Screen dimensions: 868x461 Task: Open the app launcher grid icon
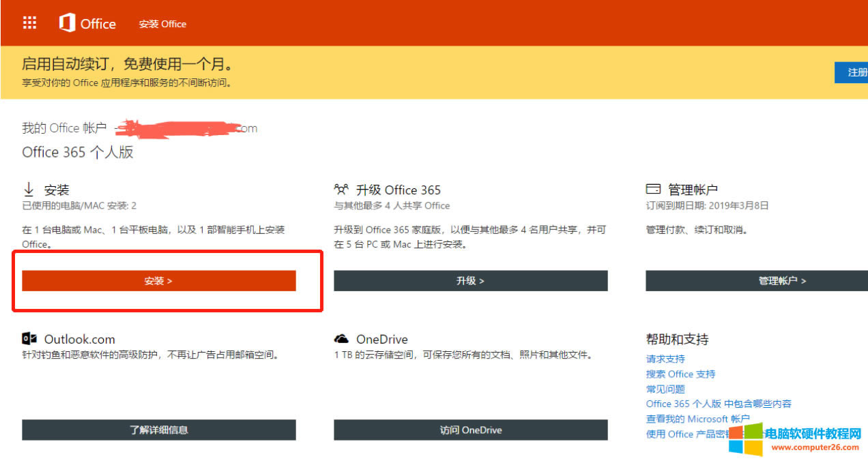tap(29, 23)
